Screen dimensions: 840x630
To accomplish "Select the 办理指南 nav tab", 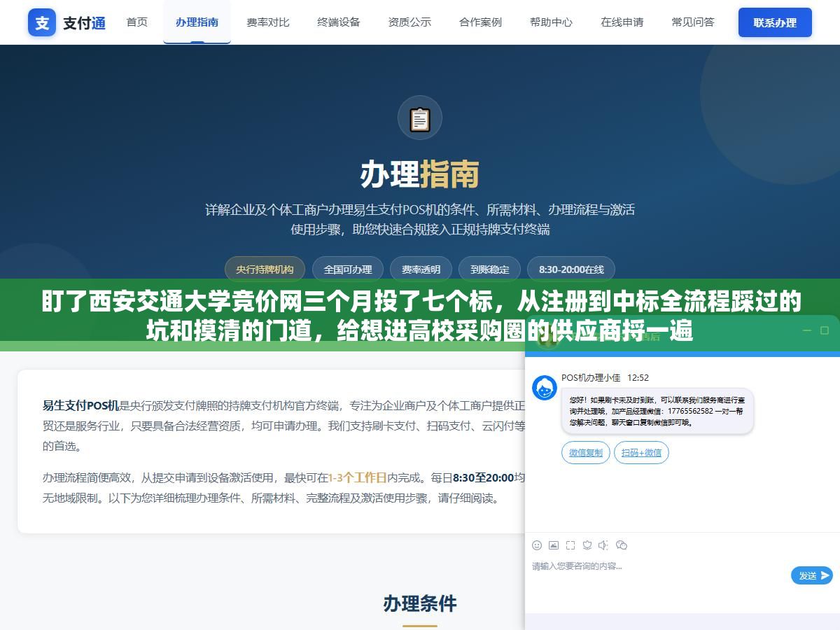I will pos(197,22).
